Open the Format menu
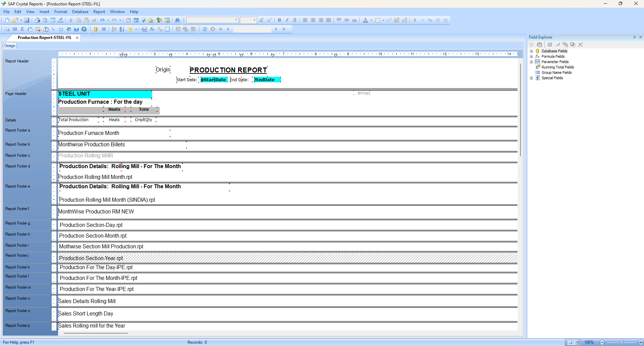The image size is (644, 346). tap(61, 12)
